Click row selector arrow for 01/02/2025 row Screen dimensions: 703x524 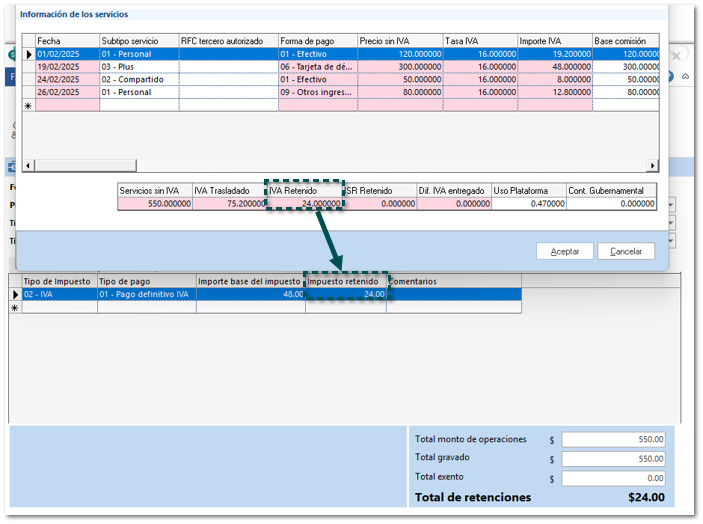[28, 54]
